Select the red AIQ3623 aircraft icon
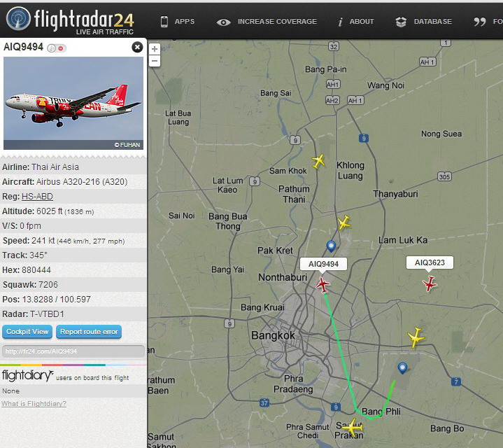Image resolution: width=503 pixels, height=448 pixels. (430, 283)
